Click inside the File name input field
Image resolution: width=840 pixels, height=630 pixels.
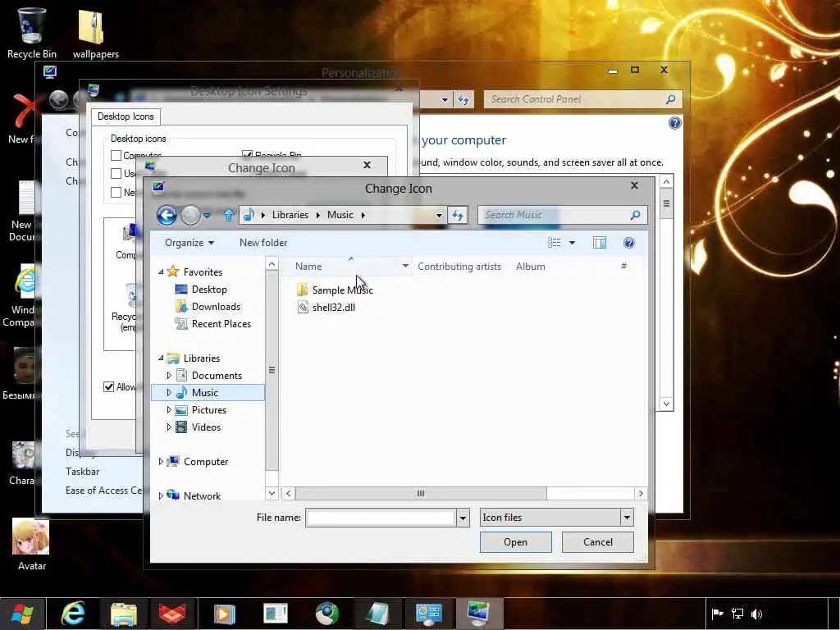(x=381, y=518)
